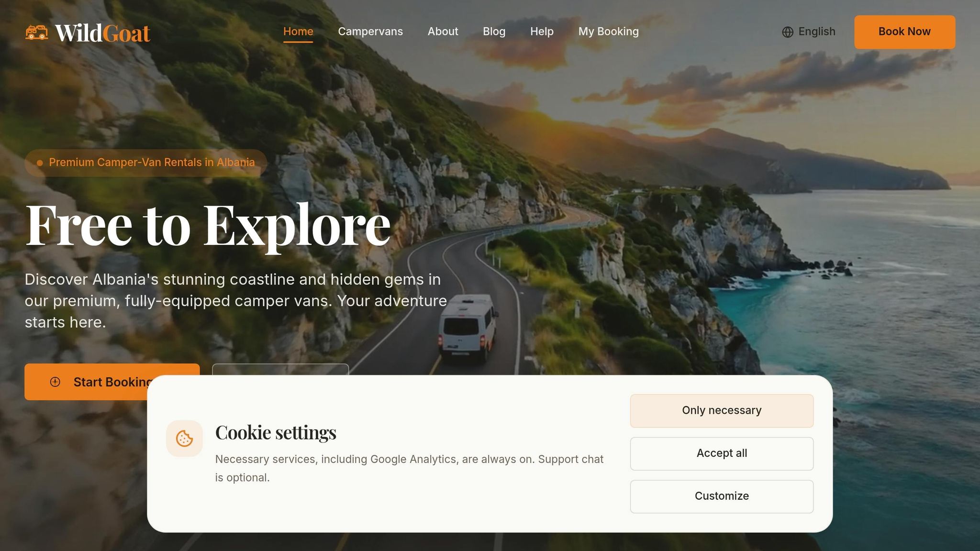The width and height of the screenshot is (980, 551).
Task: Visit the Help page
Action: [x=542, y=32]
